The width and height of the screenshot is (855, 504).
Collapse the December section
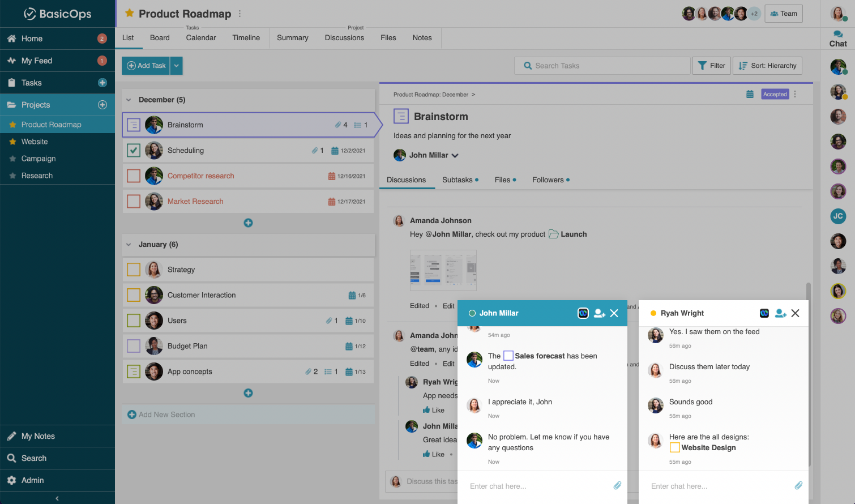click(129, 100)
